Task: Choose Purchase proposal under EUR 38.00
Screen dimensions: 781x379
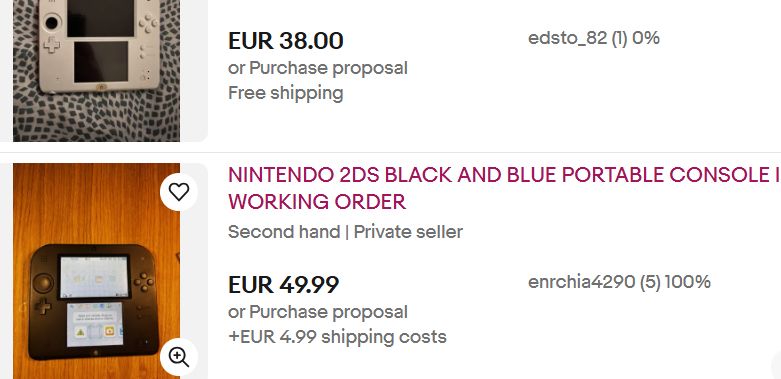Action: coord(328,68)
